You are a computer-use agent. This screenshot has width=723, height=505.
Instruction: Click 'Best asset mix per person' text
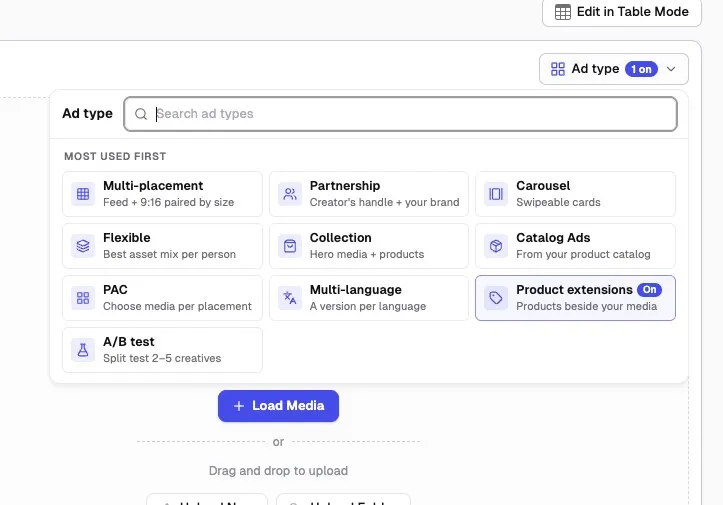(x=169, y=255)
